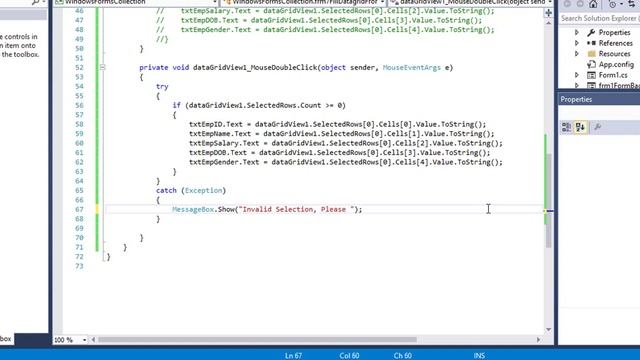Click the MessageBox word on line 67
Image resolution: width=640 pixels, height=360 pixels.
(193, 209)
